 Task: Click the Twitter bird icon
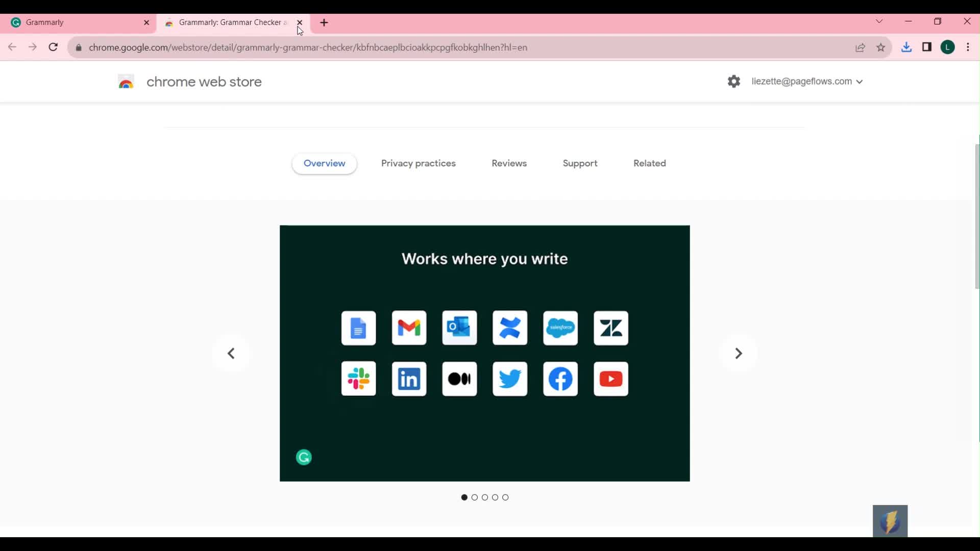tap(510, 379)
